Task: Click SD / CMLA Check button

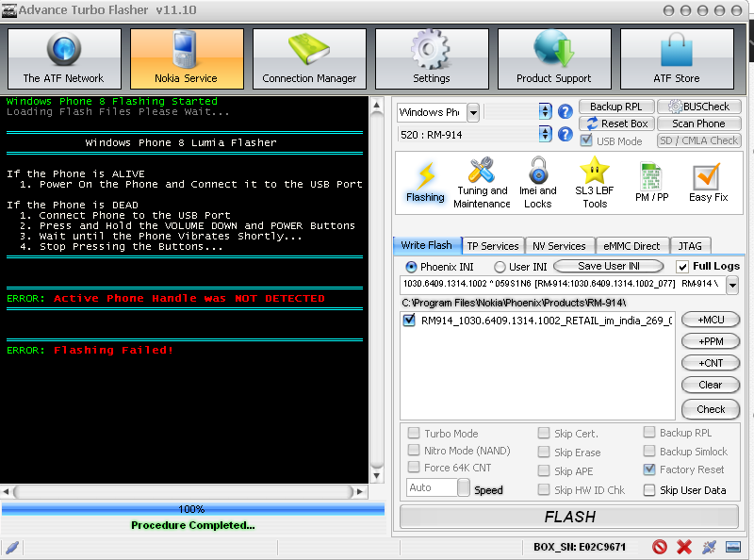Action: click(x=699, y=140)
